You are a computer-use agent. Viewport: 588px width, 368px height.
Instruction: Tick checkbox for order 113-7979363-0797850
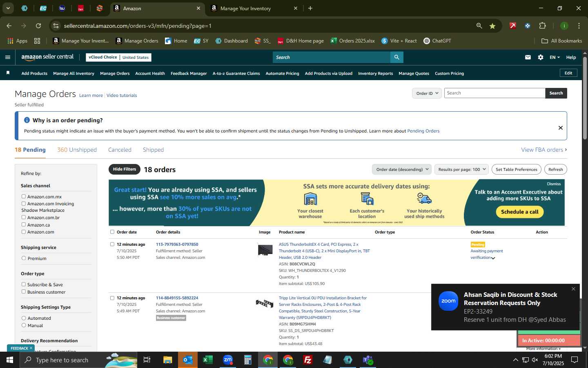[x=112, y=244]
